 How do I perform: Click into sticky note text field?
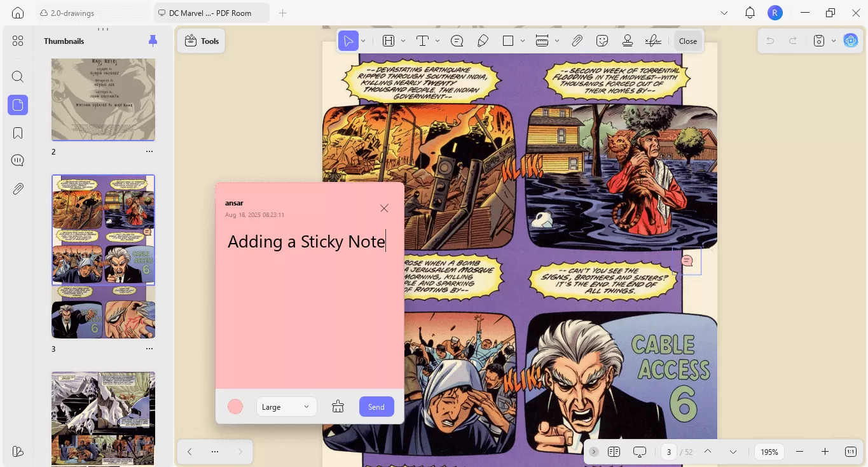pos(310,305)
